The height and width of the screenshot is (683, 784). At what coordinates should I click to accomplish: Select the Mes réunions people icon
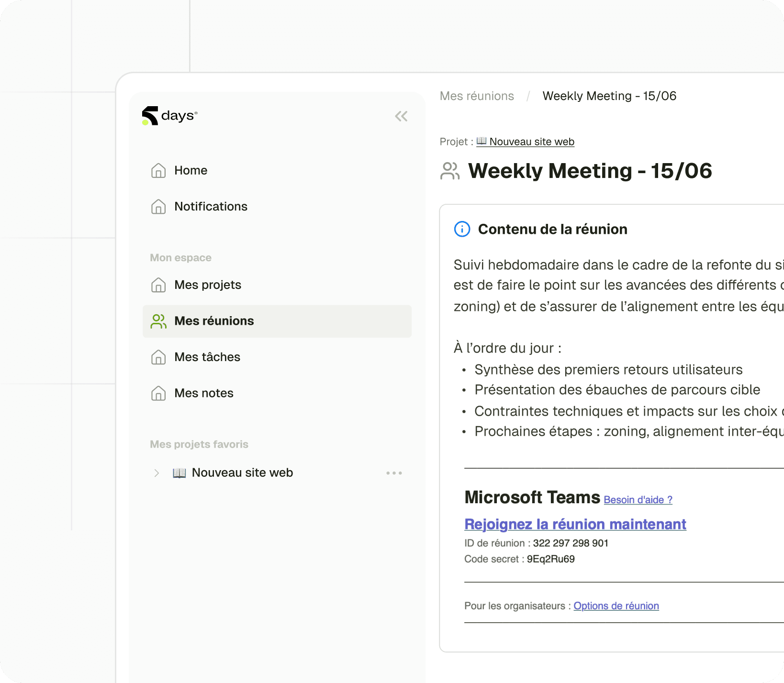[158, 321]
